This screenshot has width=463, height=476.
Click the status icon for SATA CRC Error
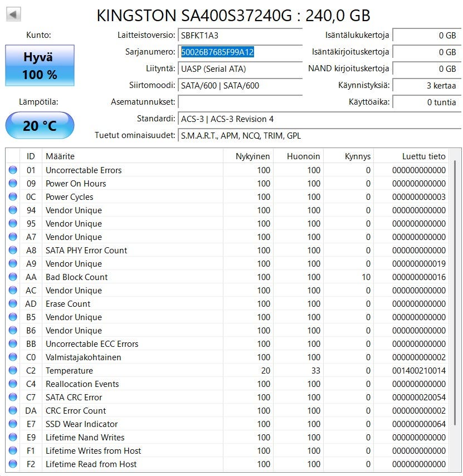(13, 397)
